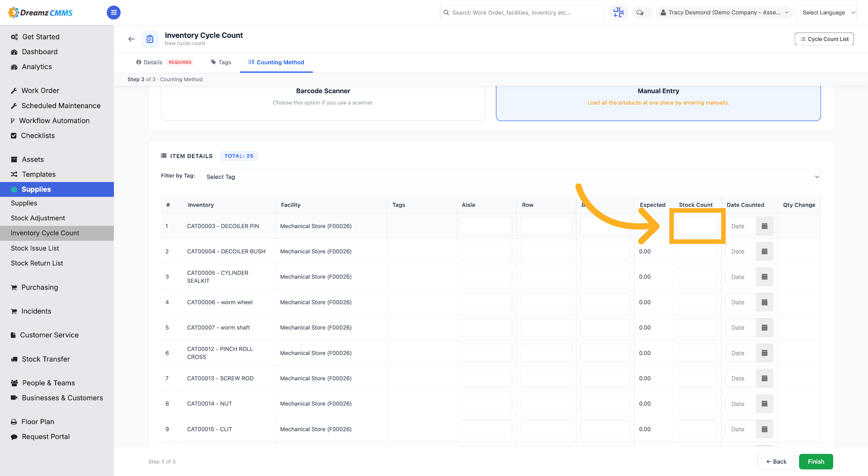Click Row field for worm wheel row
Viewport: 868px width, 476px height.
tap(546, 302)
